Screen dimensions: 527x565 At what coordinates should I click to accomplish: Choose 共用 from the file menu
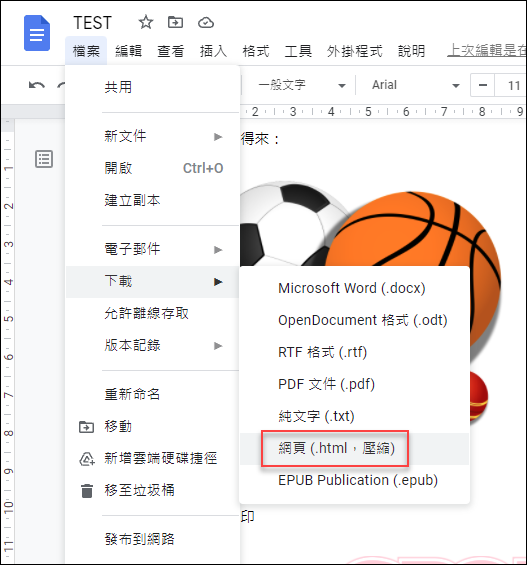(x=153, y=88)
